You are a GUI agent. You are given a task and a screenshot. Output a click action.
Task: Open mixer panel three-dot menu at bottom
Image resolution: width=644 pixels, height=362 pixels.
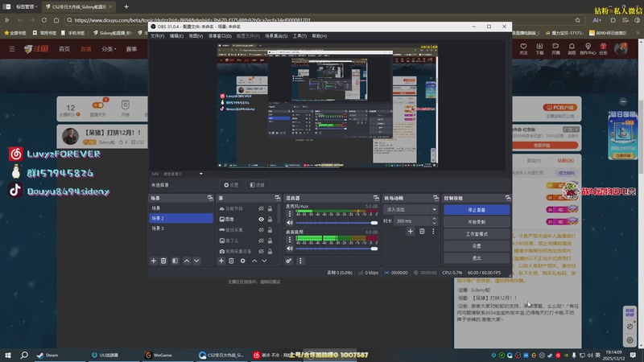coord(300,261)
